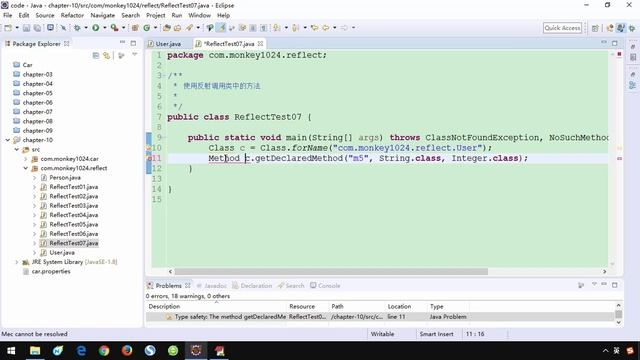The image size is (640, 360).
Task: Click the Location column header
Action: (406, 307)
